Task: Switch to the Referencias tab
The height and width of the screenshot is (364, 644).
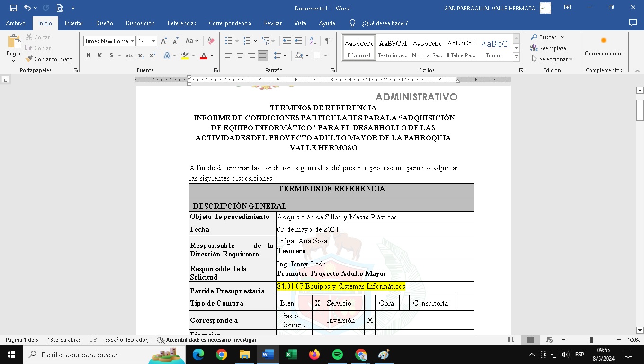Action: (181, 23)
